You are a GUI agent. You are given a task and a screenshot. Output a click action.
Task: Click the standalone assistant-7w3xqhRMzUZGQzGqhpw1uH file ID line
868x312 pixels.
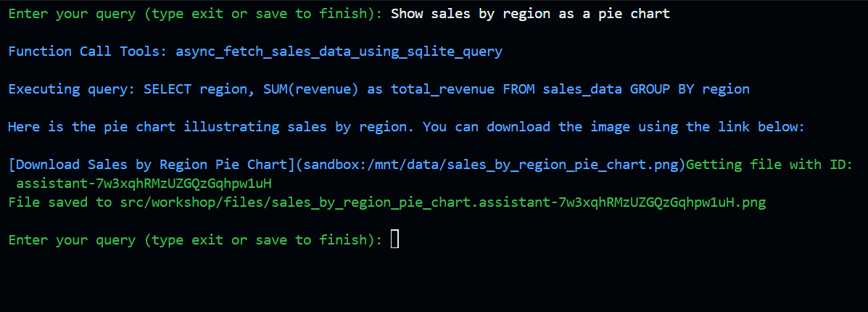pyautogui.click(x=144, y=184)
